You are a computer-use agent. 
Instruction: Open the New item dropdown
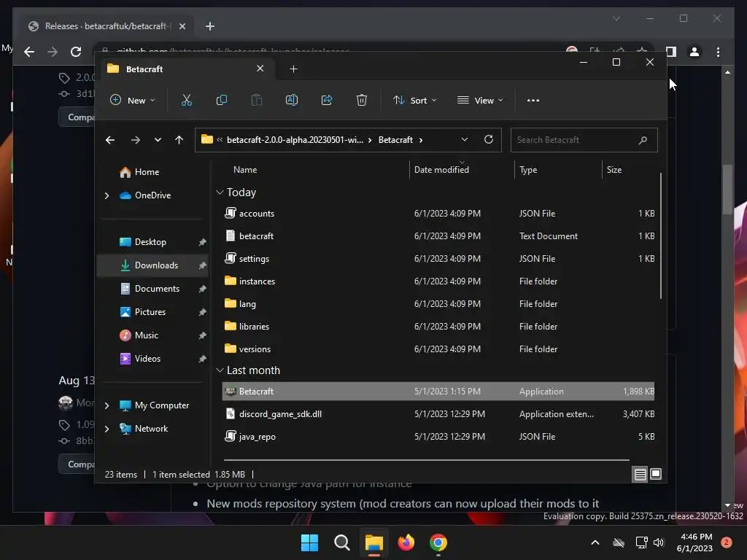133,100
